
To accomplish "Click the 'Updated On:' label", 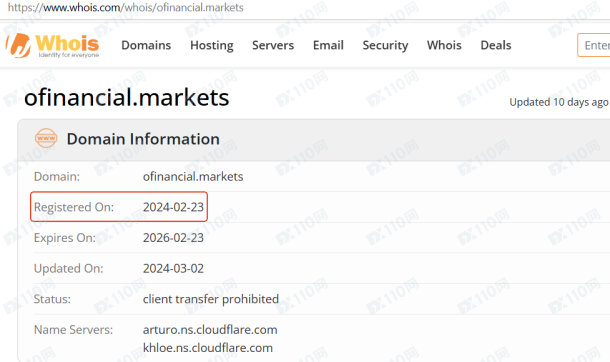I will (68, 268).
